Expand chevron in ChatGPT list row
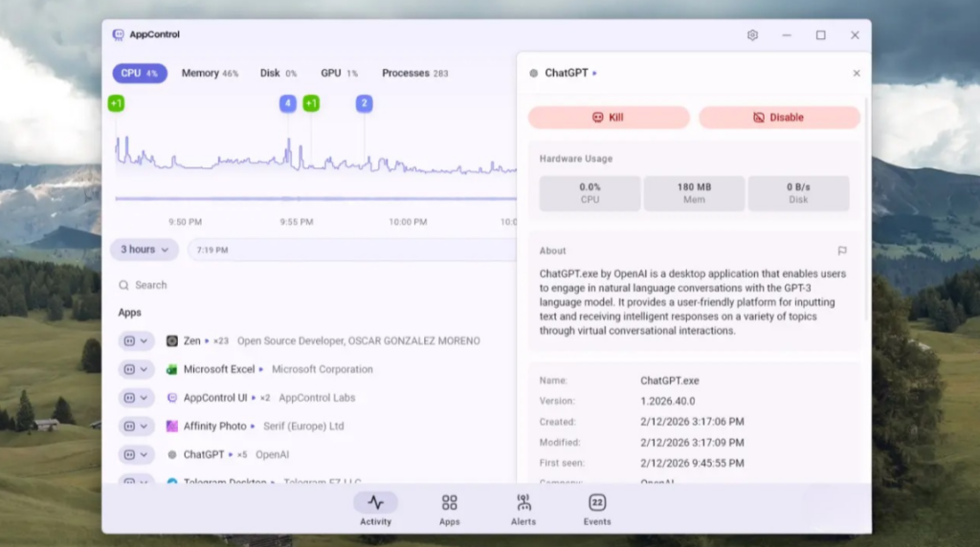980x547 pixels. 144,454
